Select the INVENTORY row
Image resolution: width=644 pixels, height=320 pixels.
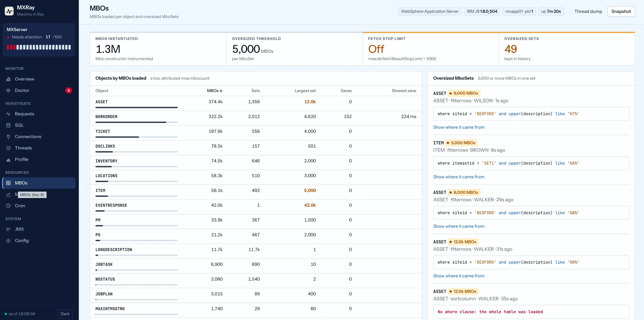click(256, 162)
